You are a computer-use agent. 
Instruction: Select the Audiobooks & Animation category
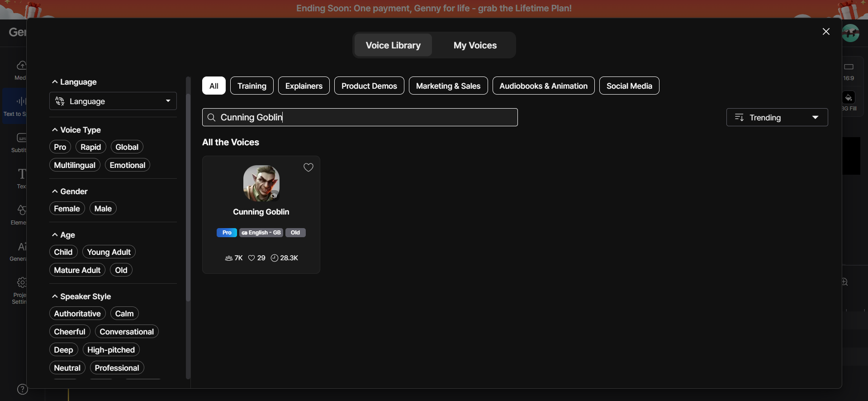(544, 86)
